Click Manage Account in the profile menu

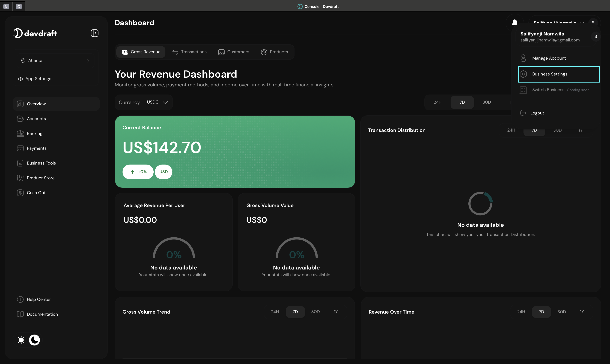(x=549, y=58)
